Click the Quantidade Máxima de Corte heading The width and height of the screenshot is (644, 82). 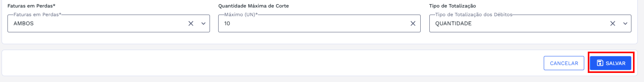pyautogui.click(x=254, y=6)
